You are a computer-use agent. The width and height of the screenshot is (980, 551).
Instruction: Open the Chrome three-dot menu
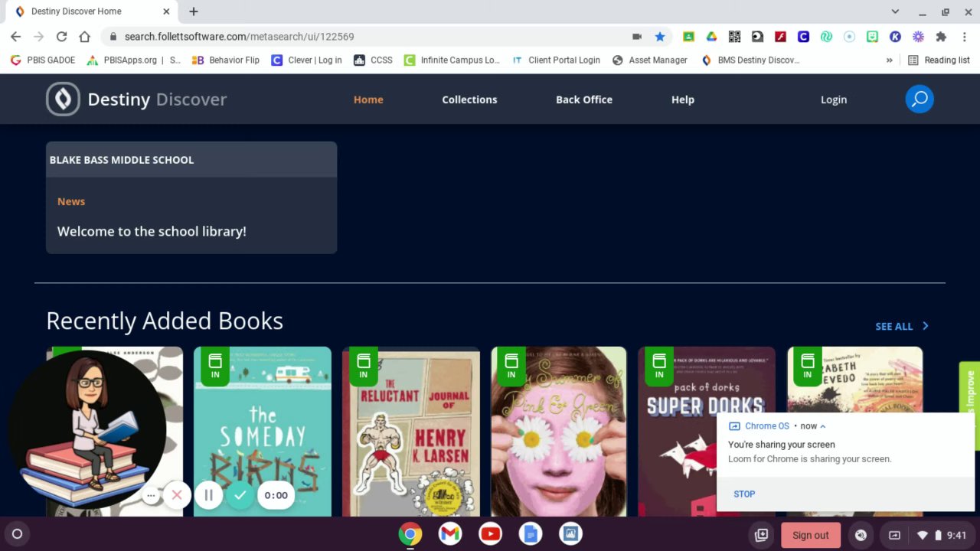(x=964, y=37)
